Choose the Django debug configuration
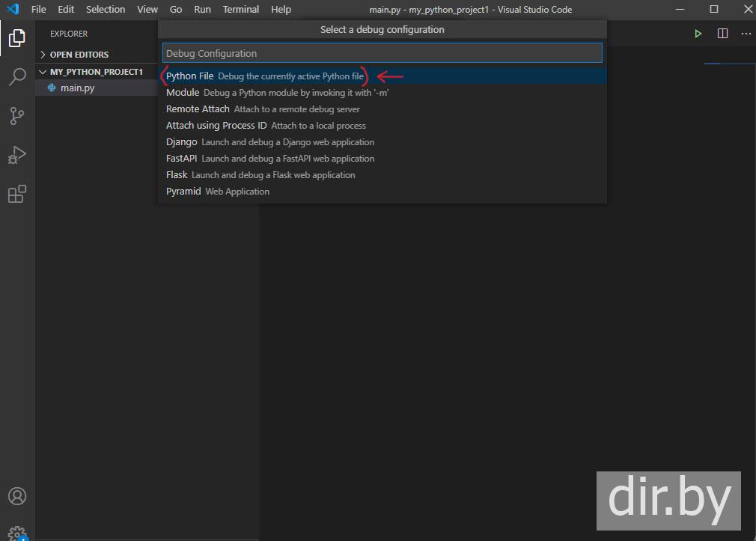Screen dimensions: 756x541 coord(182,142)
